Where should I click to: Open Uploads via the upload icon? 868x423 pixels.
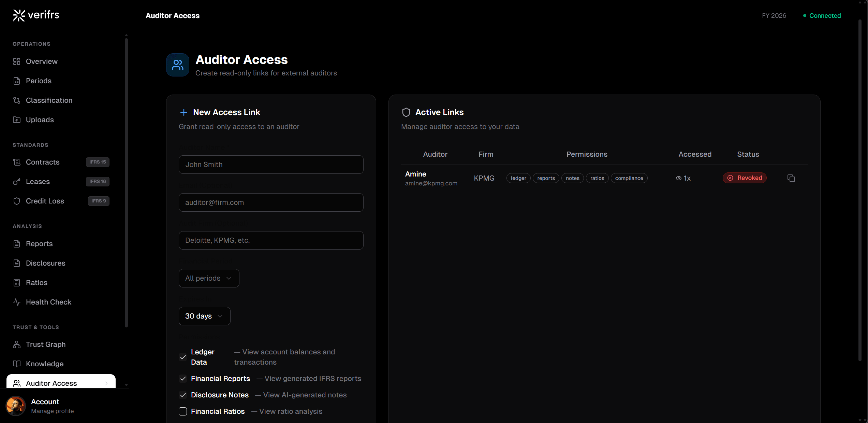(17, 119)
